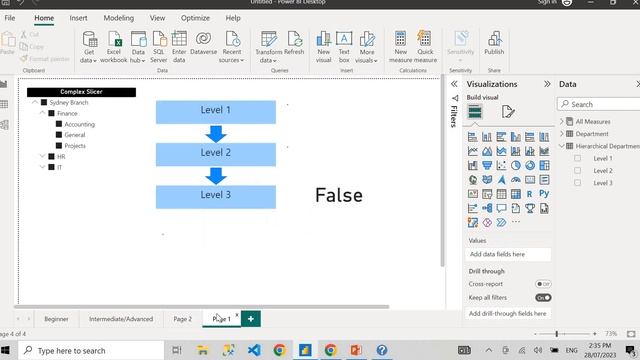
Task: Collapse Finance node in slicer
Action: 42,113
